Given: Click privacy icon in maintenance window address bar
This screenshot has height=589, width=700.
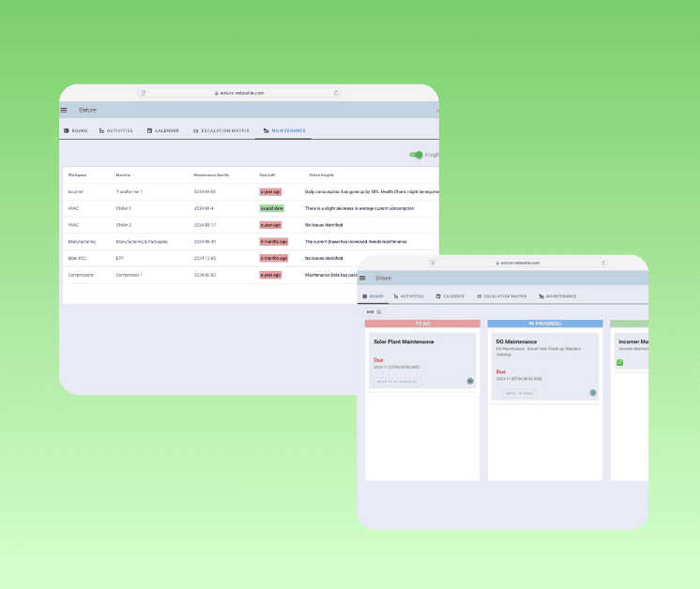Looking at the screenshot, I should tap(143, 93).
